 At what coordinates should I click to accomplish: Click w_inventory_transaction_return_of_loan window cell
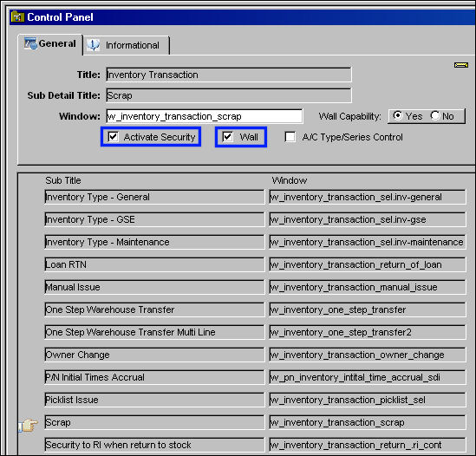click(x=368, y=264)
